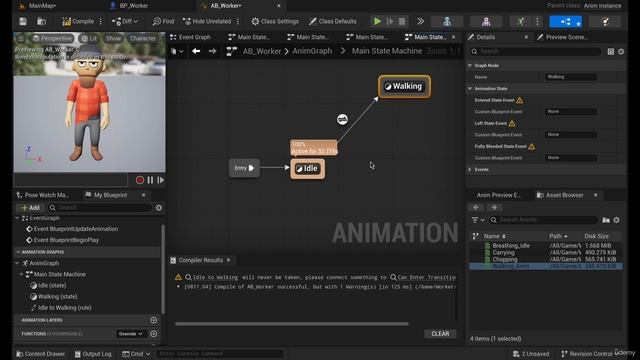Step preview forward one frame
The height and width of the screenshot is (360, 640).
pos(161,180)
